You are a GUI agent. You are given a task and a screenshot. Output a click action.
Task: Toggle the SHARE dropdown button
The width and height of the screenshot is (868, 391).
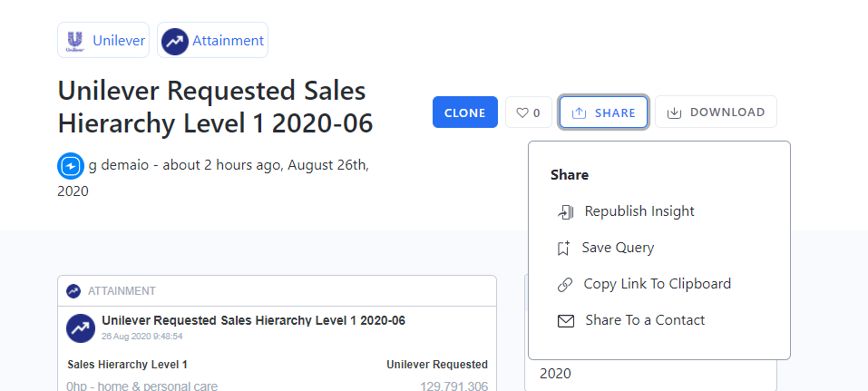pos(603,112)
